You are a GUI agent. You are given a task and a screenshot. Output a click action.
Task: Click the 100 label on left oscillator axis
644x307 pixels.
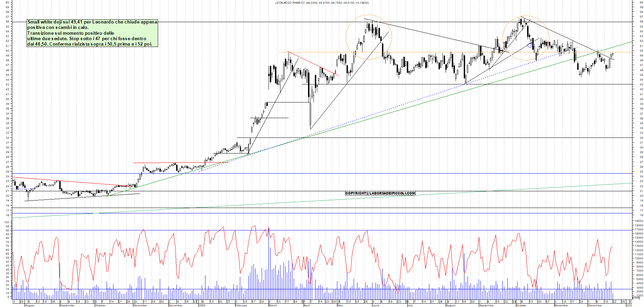pos(6,222)
